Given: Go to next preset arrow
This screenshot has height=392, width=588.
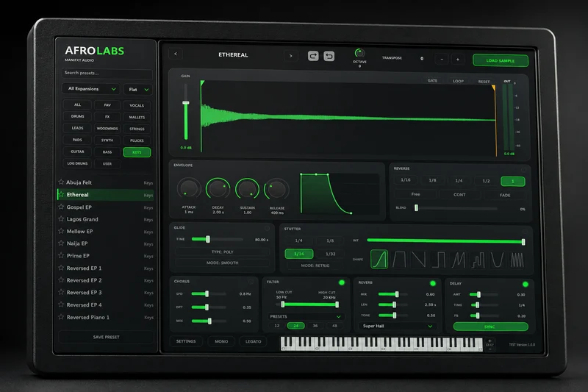Looking at the screenshot, I should click(290, 56).
